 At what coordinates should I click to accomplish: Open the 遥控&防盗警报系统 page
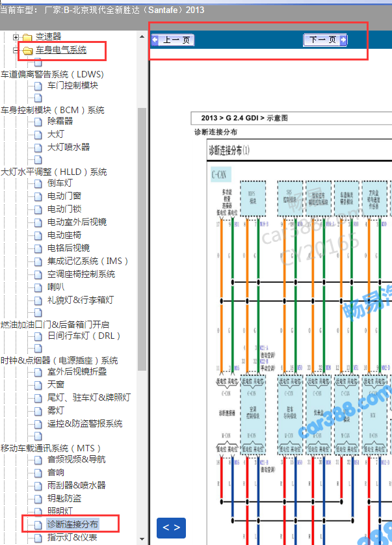coord(85,423)
